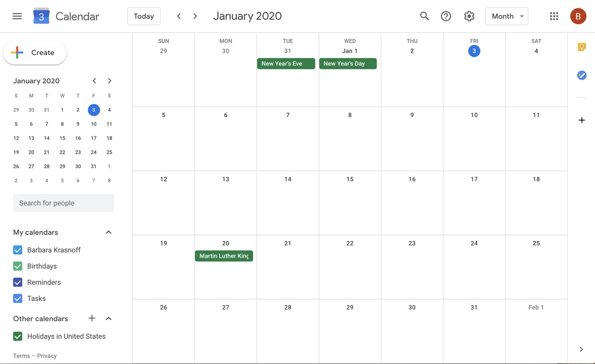This screenshot has width=595, height=364.
Task: Collapse the My calendars section
Action: tap(109, 233)
